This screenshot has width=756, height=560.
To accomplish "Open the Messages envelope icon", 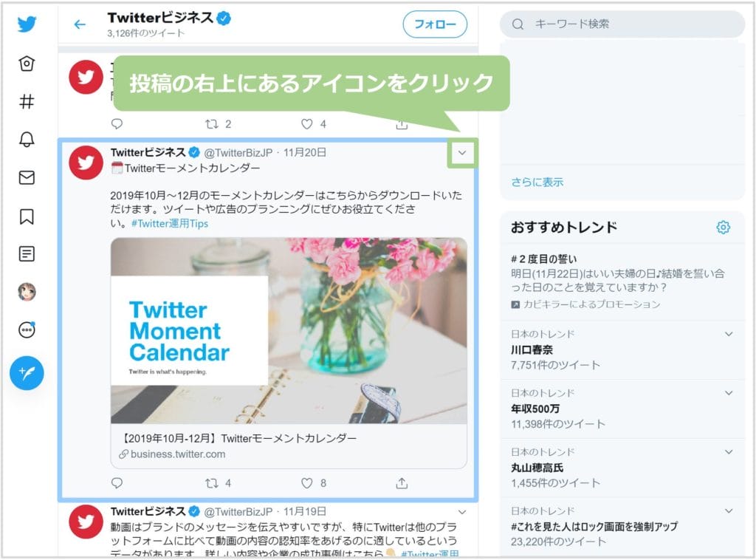I will [27, 177].
